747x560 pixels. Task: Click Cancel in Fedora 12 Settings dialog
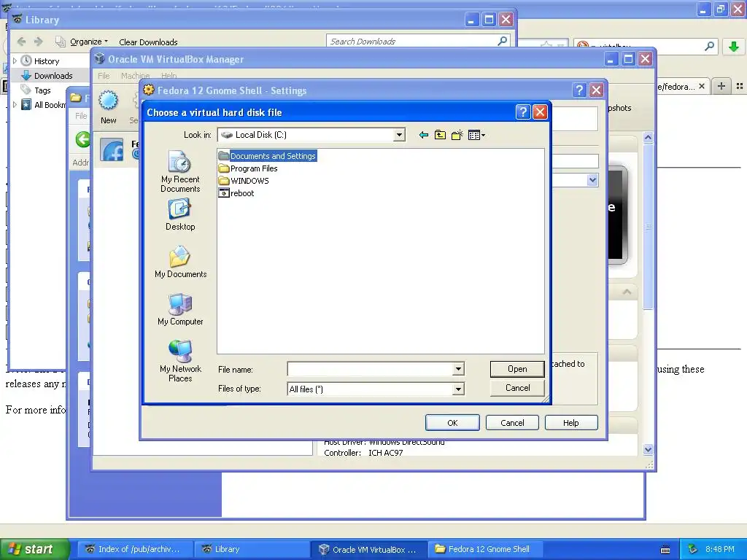(512, 423)
